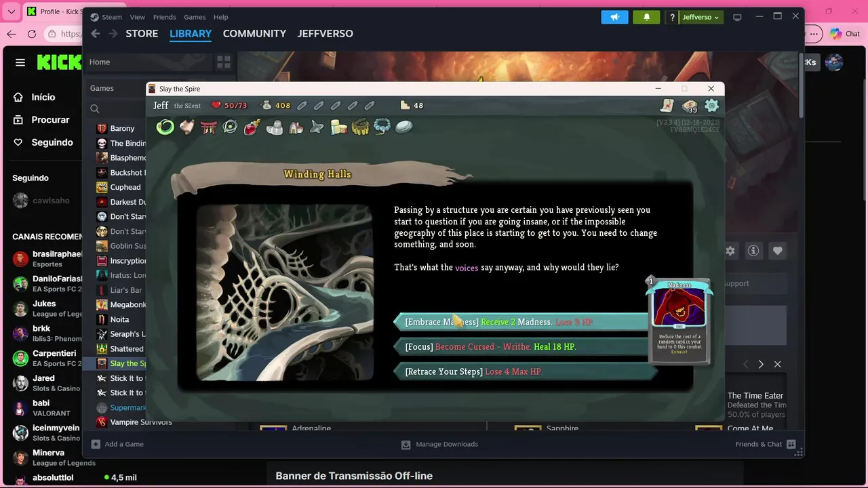Click the gold bag icon showing 408
The image size is (868, 488).
point(266,105)
